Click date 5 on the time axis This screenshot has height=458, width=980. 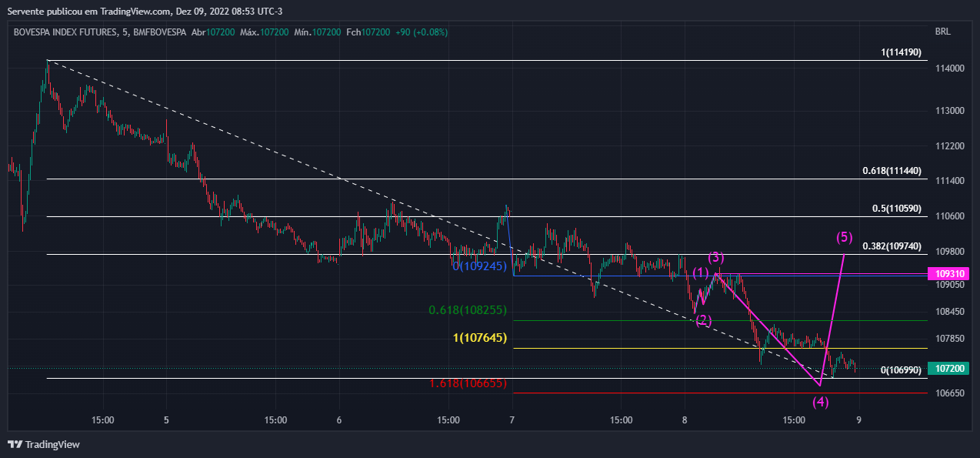[166, 420]
